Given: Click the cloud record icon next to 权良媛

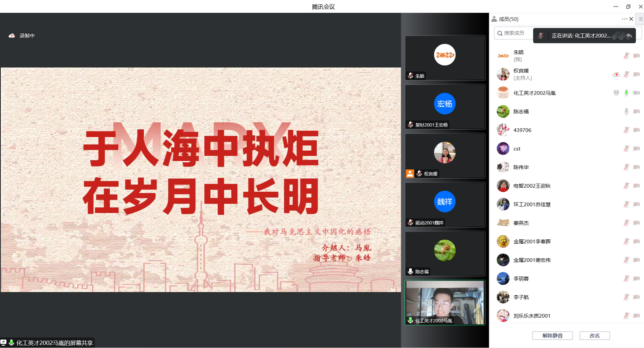Looking at the screenshot, I should coord(616,74).
